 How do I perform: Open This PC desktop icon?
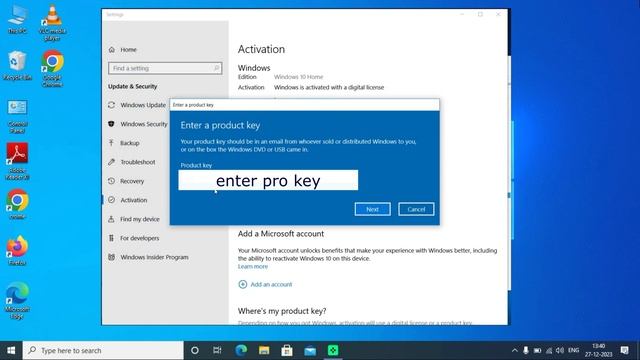point(18,19)
